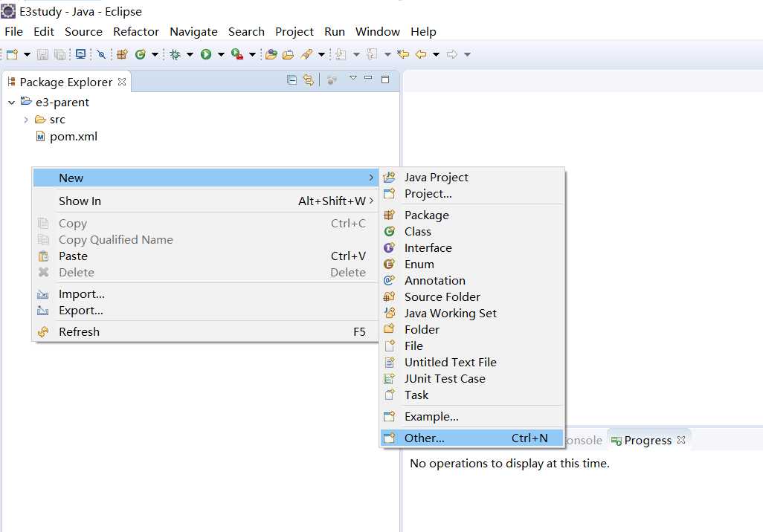
Task: Collapse the e3-parent project node
Action: [12, 103]
